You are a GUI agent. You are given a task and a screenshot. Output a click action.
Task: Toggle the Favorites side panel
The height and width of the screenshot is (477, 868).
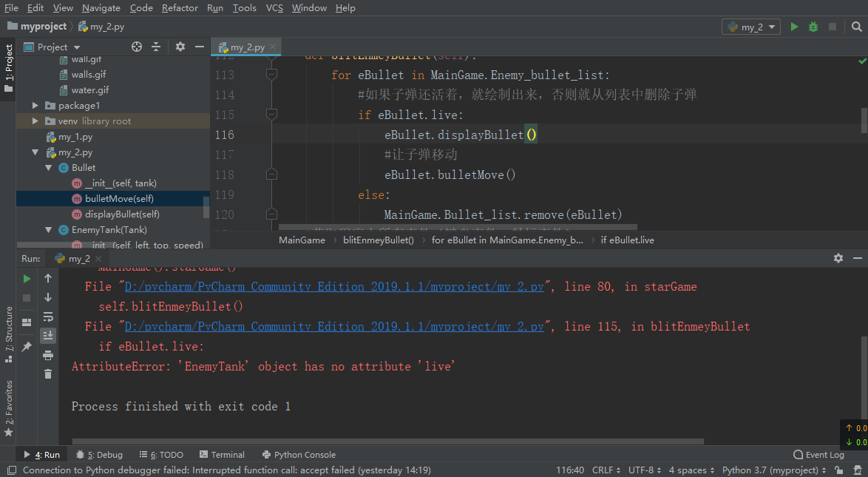point(8,408)
